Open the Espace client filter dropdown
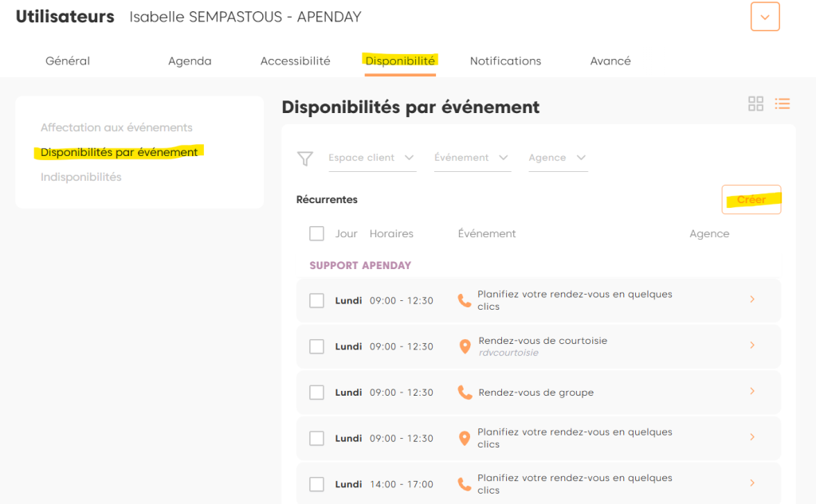The width and height of the screenshot is (816, 504). (x=372, y=158)
